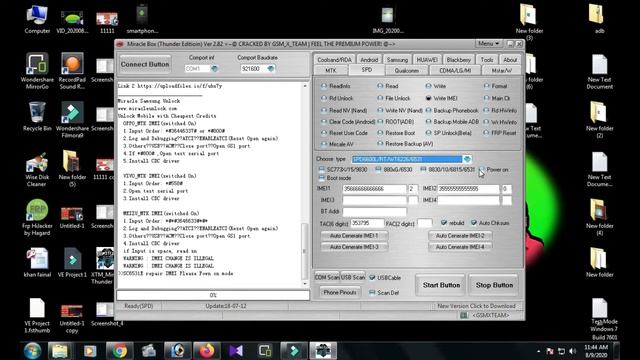This screenshot has width=640, height=360.
Task: Open the Windows Start menu
Action: click(x=32, y=351)
